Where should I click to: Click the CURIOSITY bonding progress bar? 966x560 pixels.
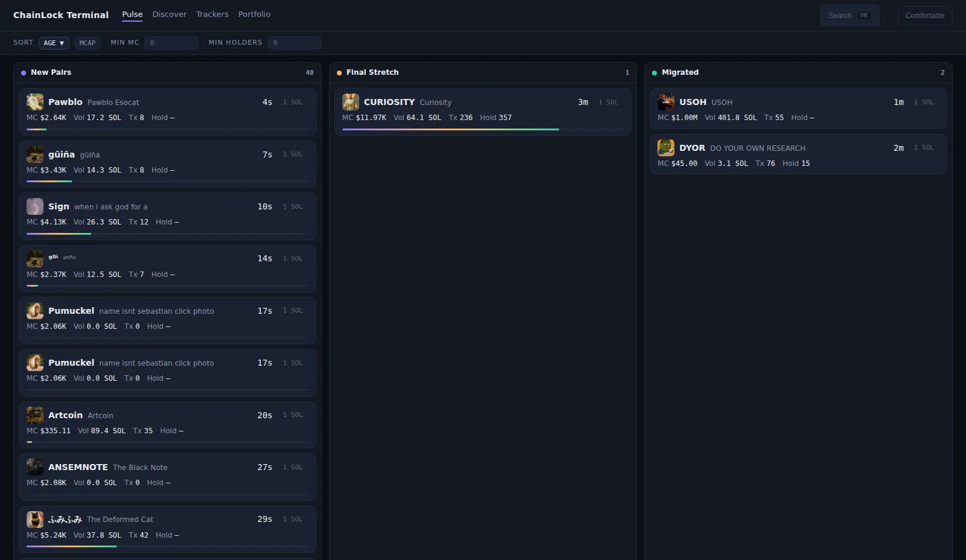(483, 129)
